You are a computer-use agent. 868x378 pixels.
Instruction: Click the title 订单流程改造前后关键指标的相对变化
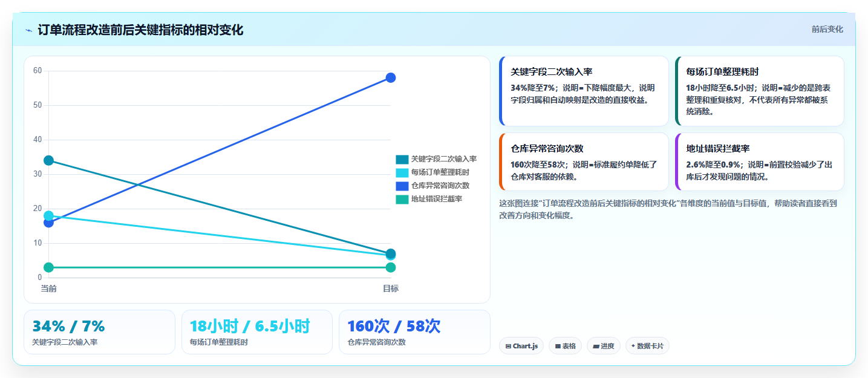(x=140, y=30)
